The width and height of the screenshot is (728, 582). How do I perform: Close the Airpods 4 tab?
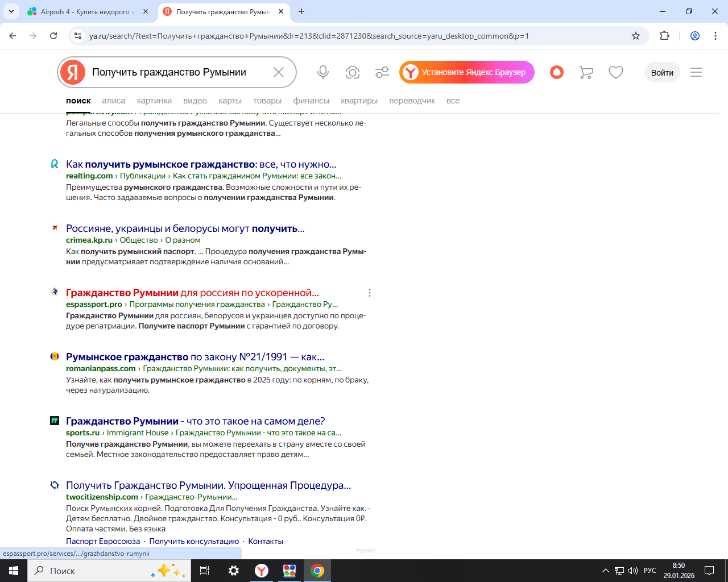(x=146, y=11)
